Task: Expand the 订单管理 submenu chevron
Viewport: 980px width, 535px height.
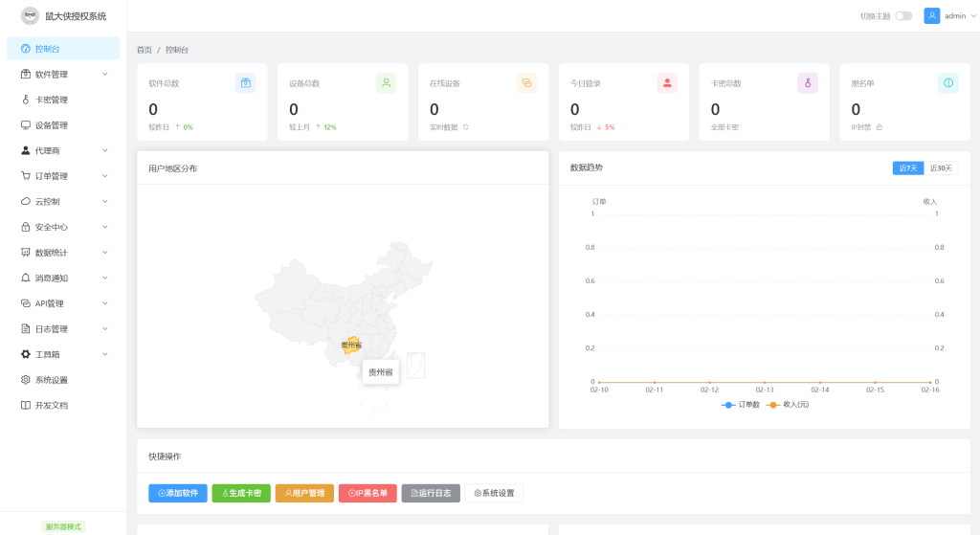Action: click(x=105, y=176)
